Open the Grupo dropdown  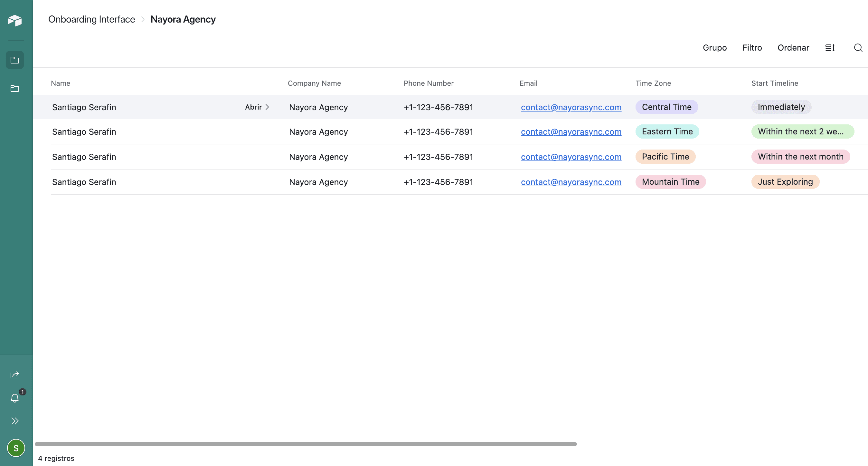(x=715, y=48)
